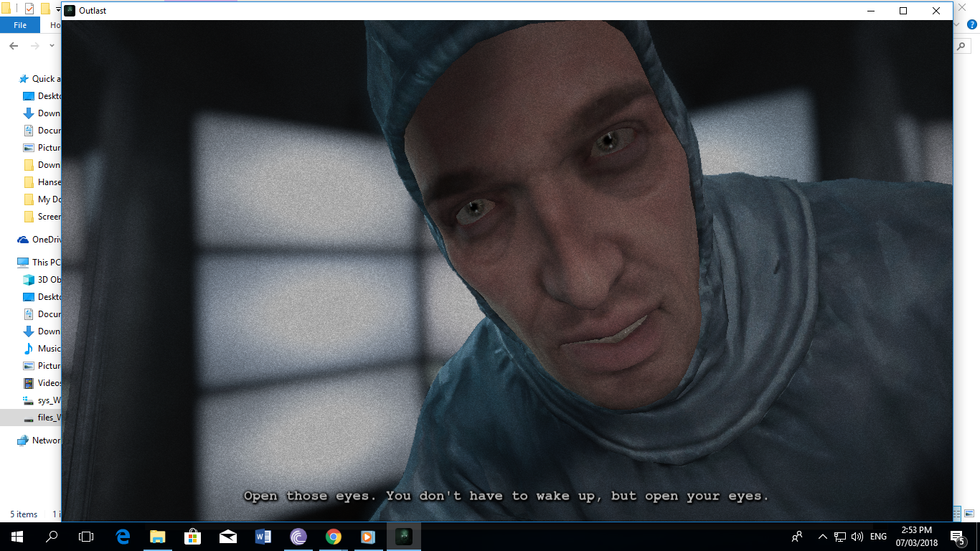980x551 pixels.
Task: Switch Explorer to details view
Action: coord(957,514)
